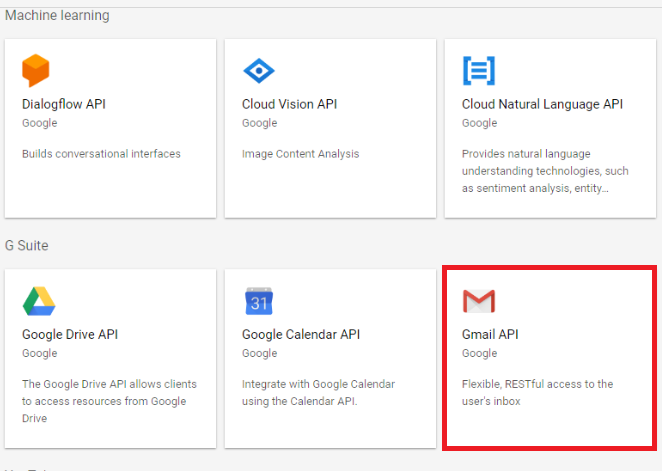Screen dimensions: 662x471
Task: Select the Cloud Natural Language API title
Action: [x=542, y=104]
